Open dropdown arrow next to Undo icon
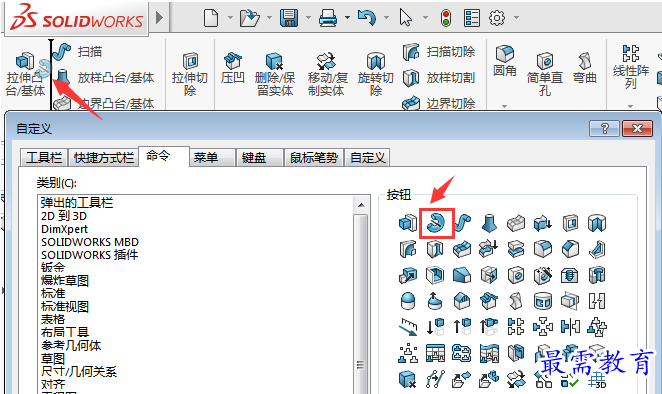Image resolution: width=662 pixels, height=394 pixels. coord(386,18)
